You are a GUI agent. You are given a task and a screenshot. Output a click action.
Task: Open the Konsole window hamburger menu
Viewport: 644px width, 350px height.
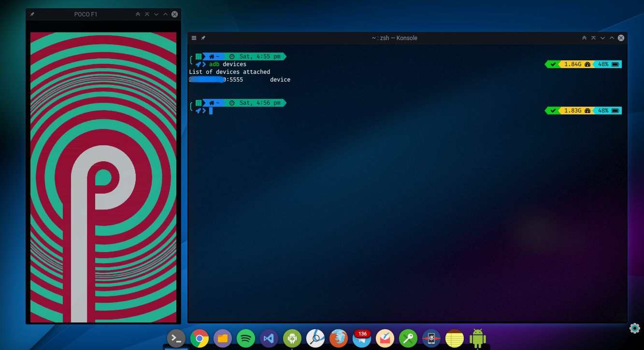(194, 38)
